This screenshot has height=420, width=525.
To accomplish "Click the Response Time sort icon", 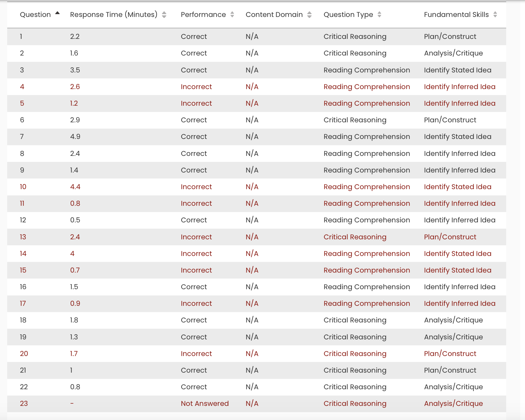I will (164, 14).
